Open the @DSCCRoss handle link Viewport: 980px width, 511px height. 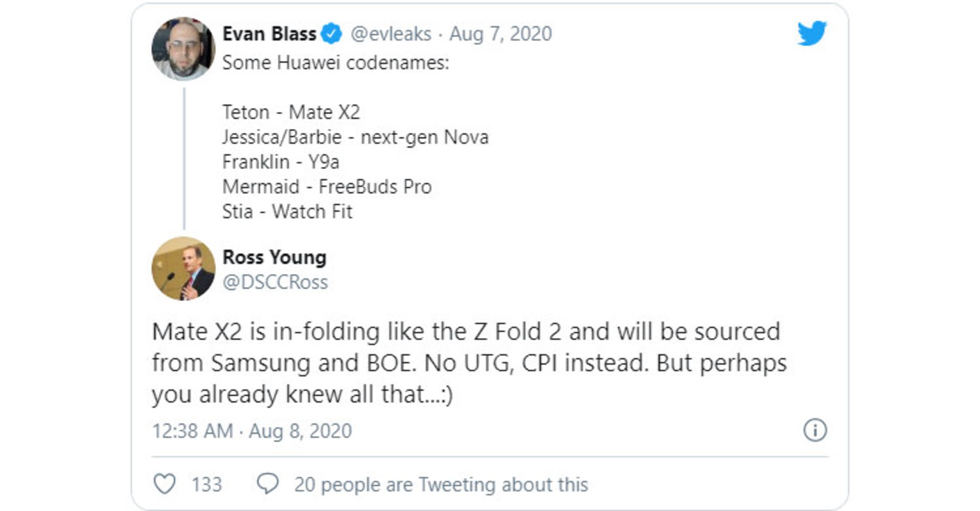coord(275,282)
